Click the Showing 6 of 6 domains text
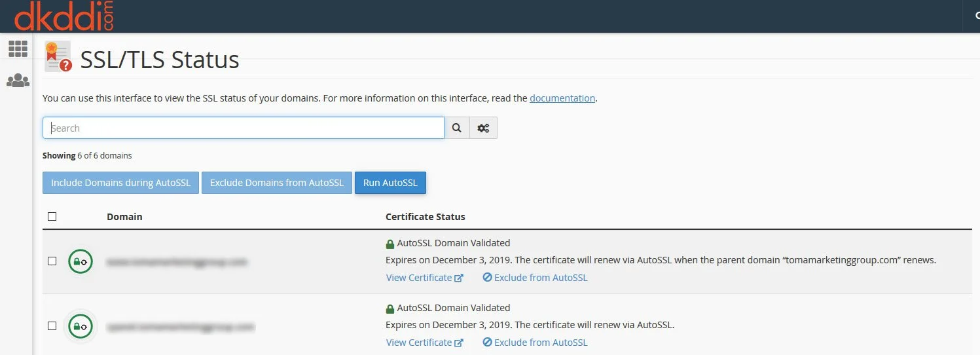This screenshot has width=980, height=355. coord(87,156)
